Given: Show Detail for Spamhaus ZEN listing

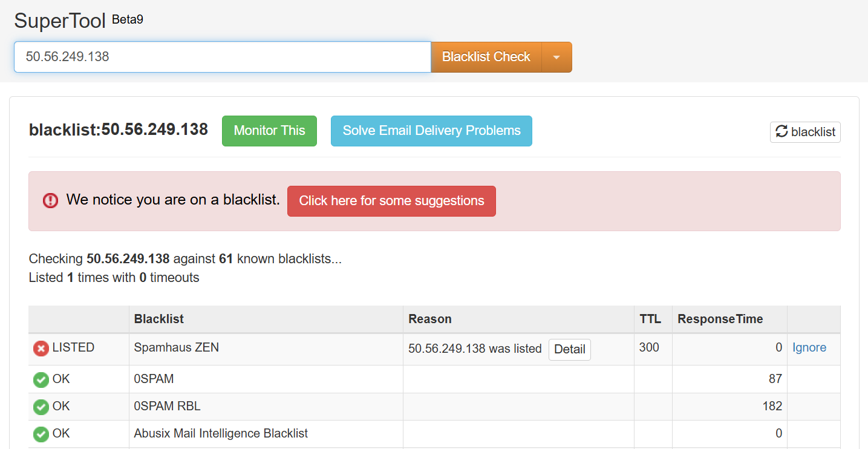Looking at the screenshot, I should (569, 349).
